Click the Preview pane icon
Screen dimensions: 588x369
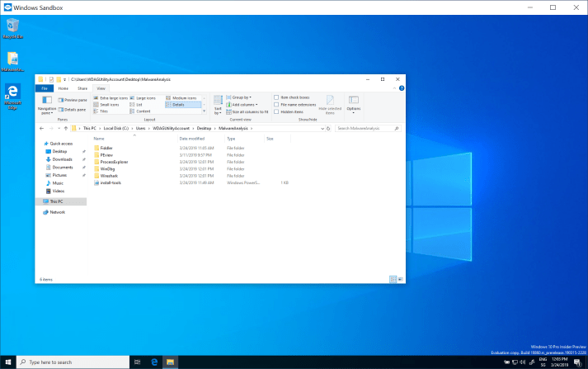point(60,99)
